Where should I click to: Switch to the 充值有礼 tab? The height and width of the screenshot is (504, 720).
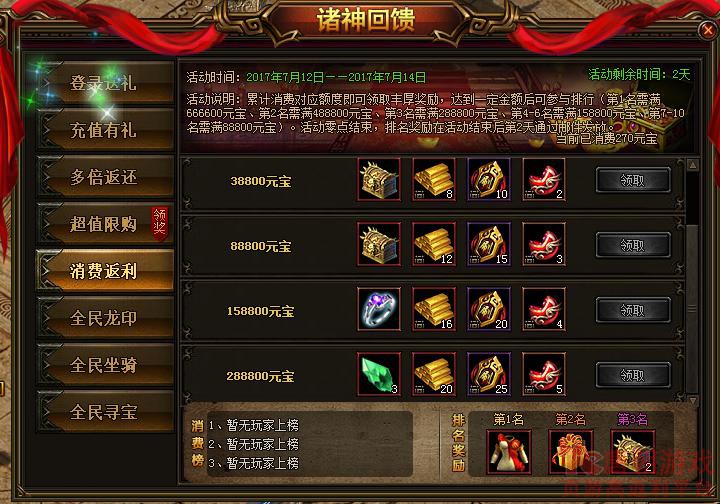pyautogui.click(x=105, y=130)
